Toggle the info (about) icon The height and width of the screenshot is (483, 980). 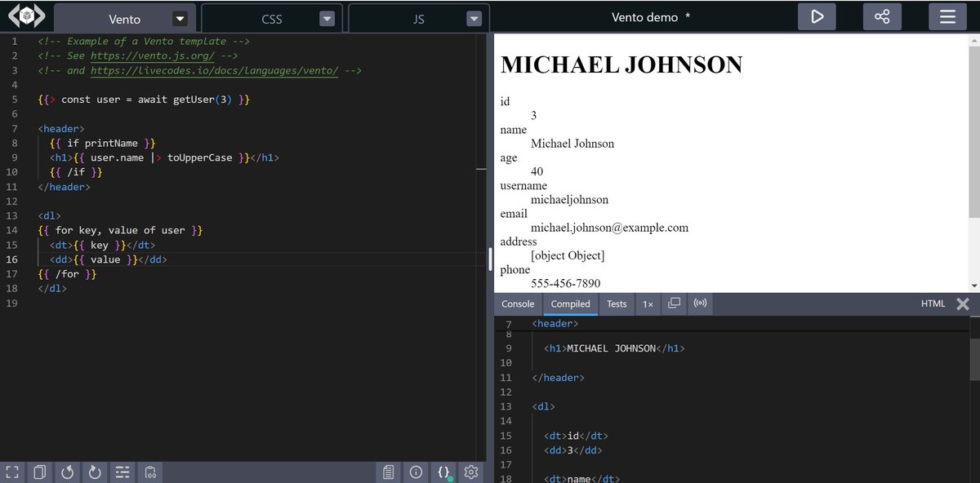pyautogui.click(x=416, y=472)
